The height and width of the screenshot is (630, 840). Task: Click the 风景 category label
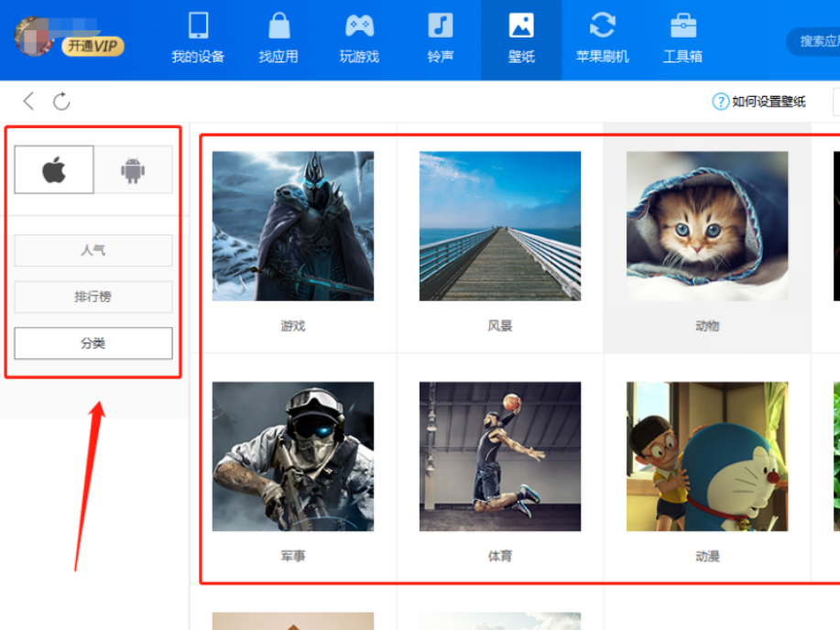click(x=500, y=326)
